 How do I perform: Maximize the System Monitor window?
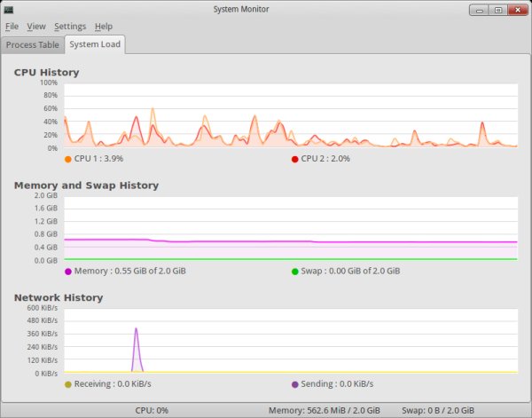point(498,10)
